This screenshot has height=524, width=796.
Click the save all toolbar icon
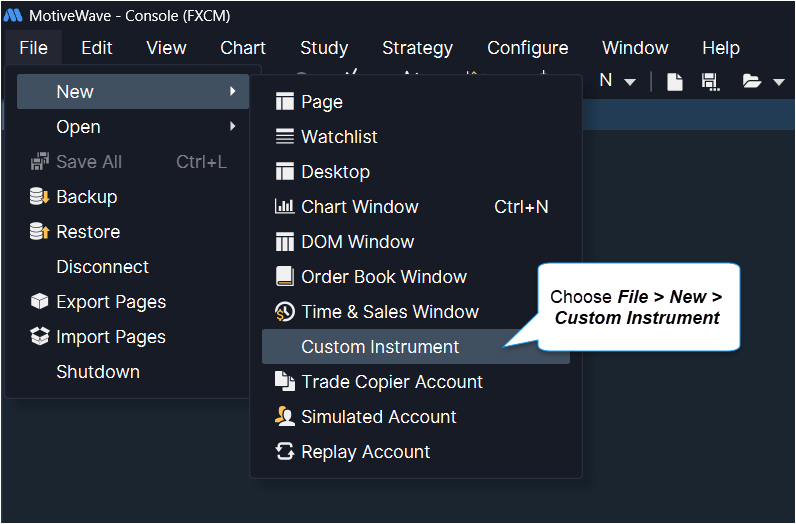click(710, 82)
